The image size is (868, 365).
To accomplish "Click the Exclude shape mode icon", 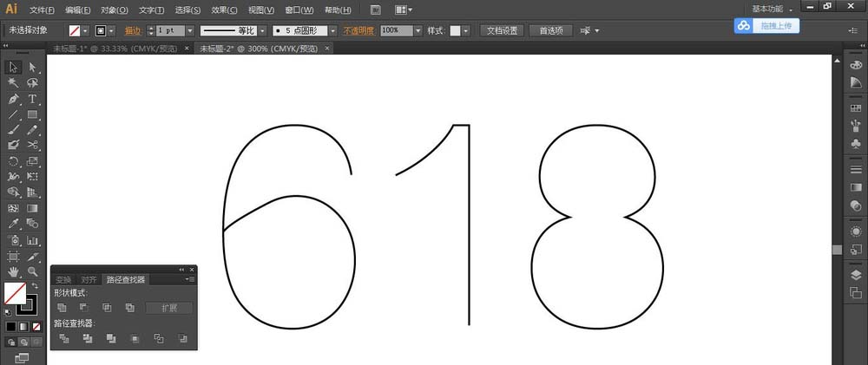I will (x=130, y=308).
